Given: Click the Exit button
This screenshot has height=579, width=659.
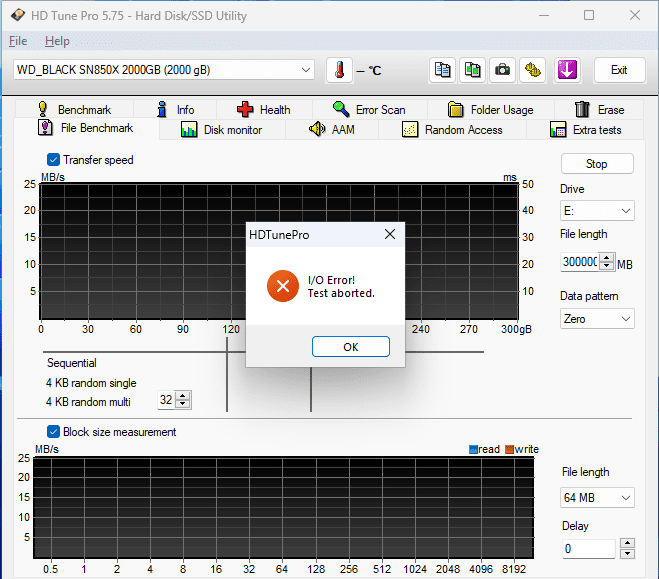Looking at the screenshot, I should pos(619,70).
